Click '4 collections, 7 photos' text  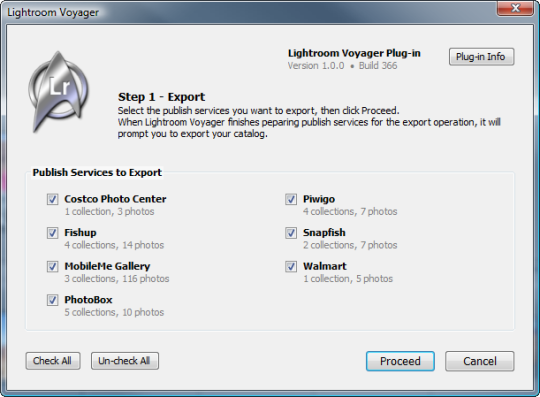pyautogui.click(x=350, y=211)
